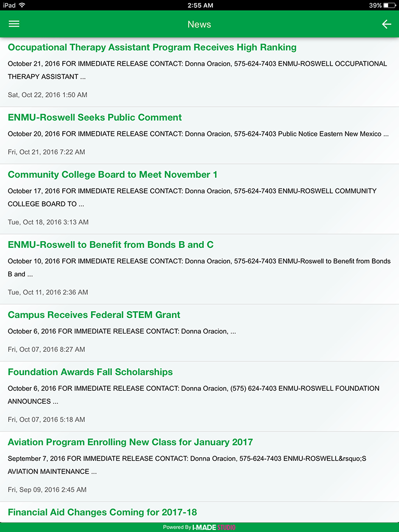Open the hamburger menu icon

14,24
